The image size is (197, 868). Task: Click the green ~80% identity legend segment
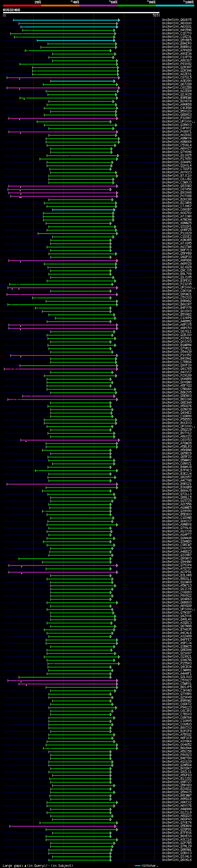pyautogui.click(x=137, y=6)
